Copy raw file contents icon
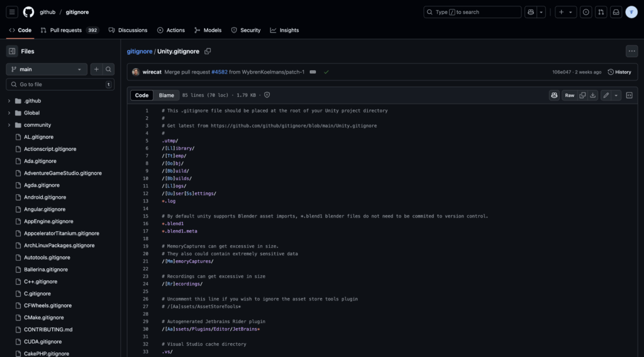This screenshot has height=357, width=644. [x=582, y=95]
